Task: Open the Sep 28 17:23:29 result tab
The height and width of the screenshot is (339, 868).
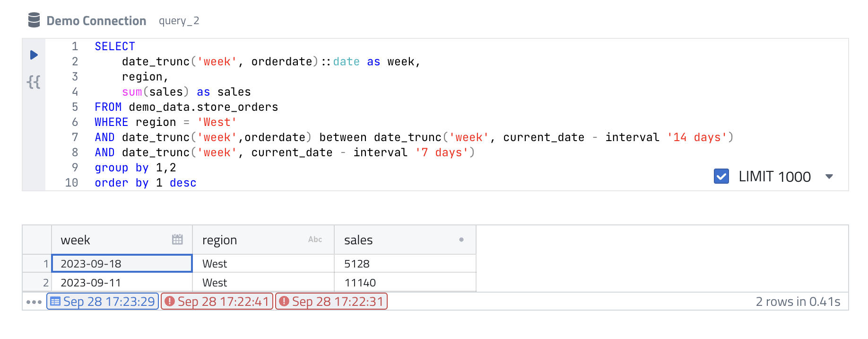Action: [x=103, y=302]
